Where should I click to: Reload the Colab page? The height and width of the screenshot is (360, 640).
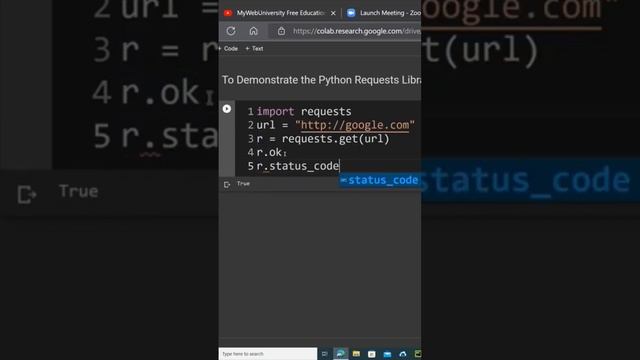(231, 31)
